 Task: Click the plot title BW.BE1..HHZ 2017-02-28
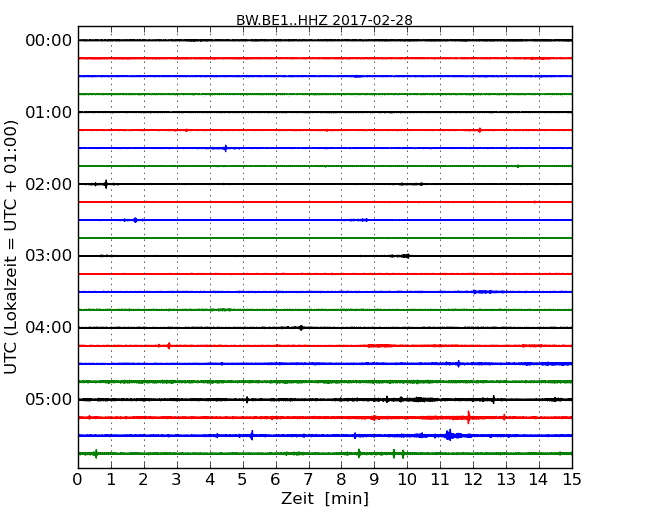(324, 20)
